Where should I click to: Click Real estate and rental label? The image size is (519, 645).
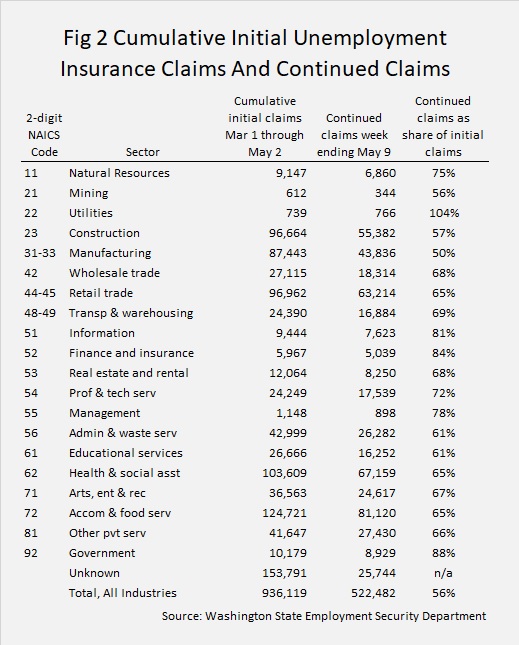click(129, 373)
